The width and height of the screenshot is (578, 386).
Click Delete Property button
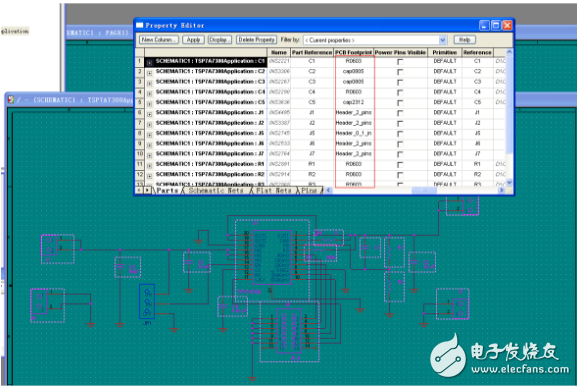click(257, 40)
